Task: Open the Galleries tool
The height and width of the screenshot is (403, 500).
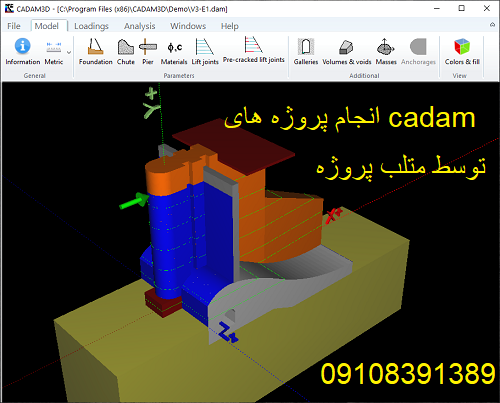Action: pyautogui.click(x=306, y=52)
